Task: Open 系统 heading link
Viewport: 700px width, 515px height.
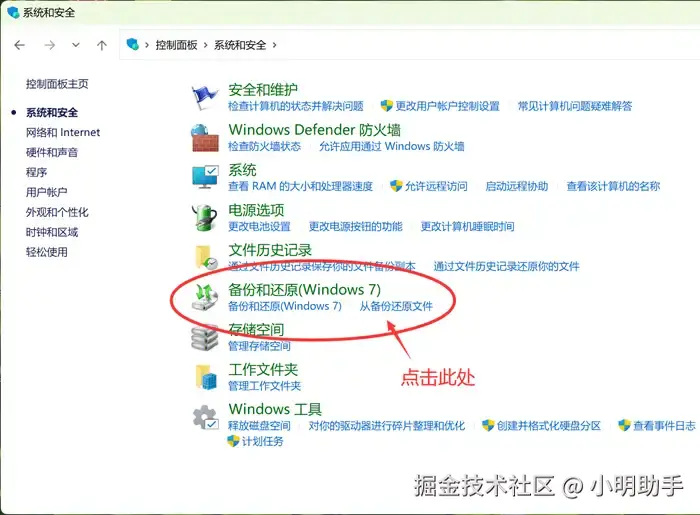Action: [x=242, y=170]
